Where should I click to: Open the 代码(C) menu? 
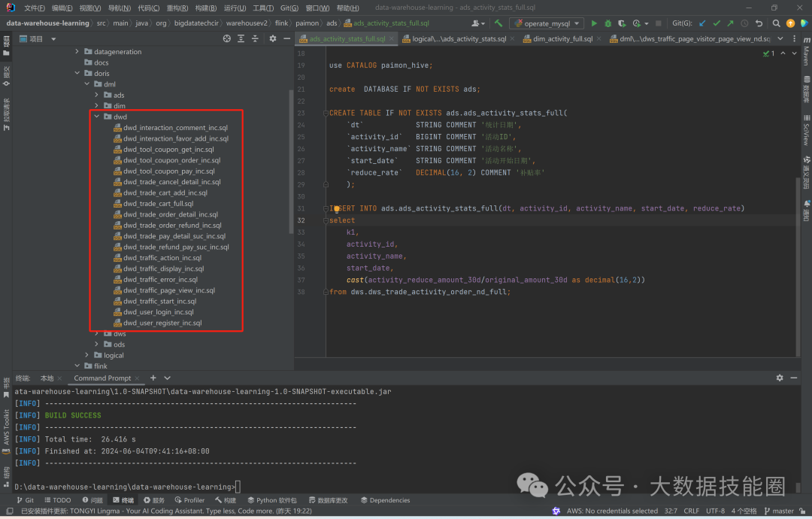pyautogui.click(x=148, y=8)
